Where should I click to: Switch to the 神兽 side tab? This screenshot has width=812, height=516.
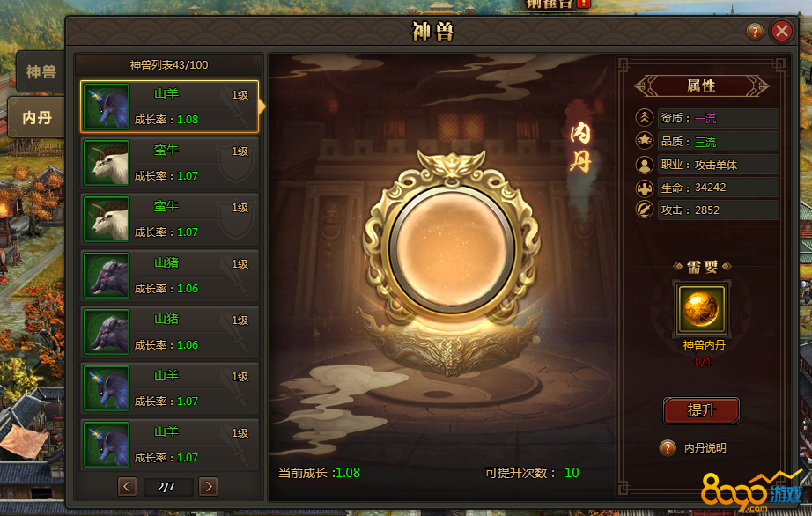click(41, 71)
